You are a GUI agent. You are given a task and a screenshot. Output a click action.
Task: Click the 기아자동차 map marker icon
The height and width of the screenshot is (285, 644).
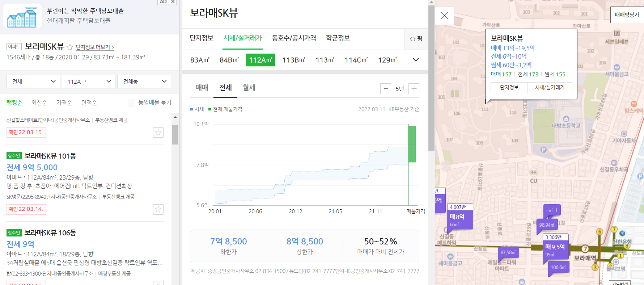click(x=624, y=134)
